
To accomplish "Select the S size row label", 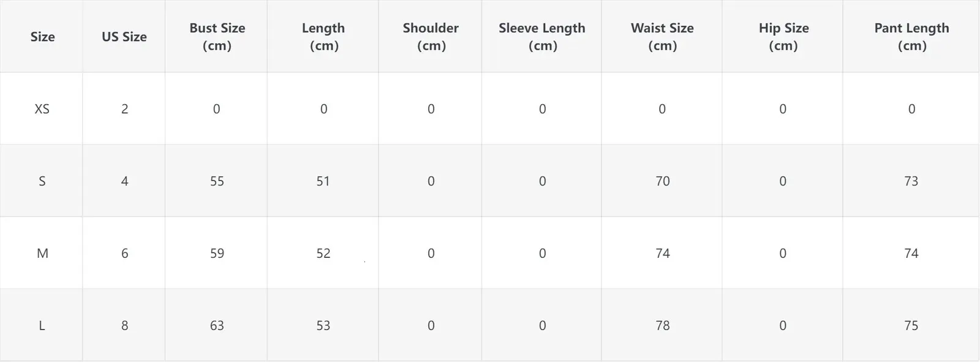I will coord(42,181).
